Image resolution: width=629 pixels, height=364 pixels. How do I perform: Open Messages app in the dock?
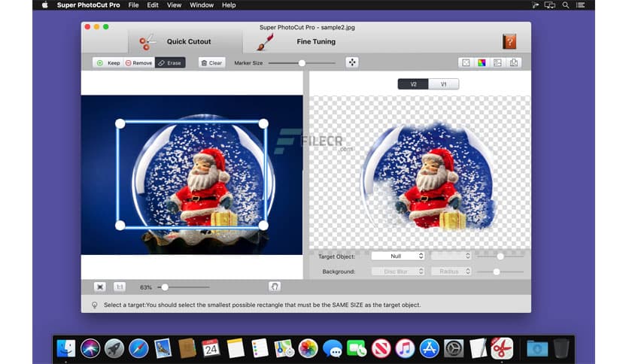click(x=333, y=348)
